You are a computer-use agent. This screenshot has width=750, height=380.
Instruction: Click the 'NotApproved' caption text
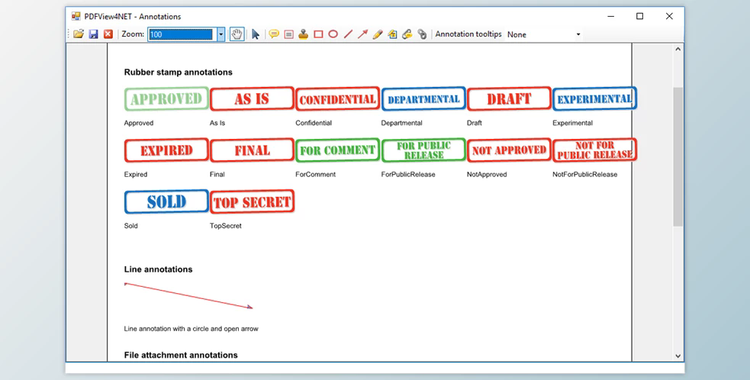[x=486, y=175]
